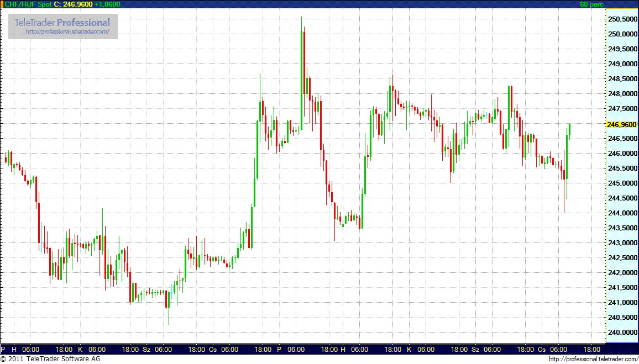
Task: Click the +1,0600 change value
Action: click(x=107, y=4)
